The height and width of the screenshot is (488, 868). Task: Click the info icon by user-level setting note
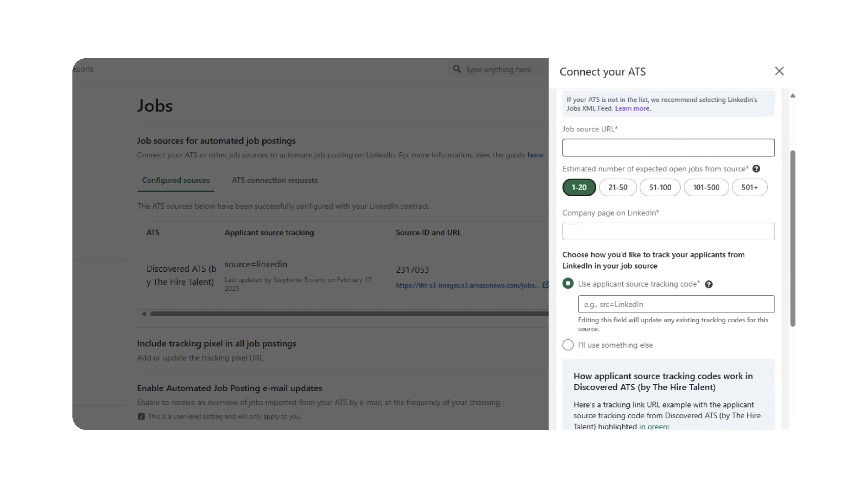click(141, 417)
